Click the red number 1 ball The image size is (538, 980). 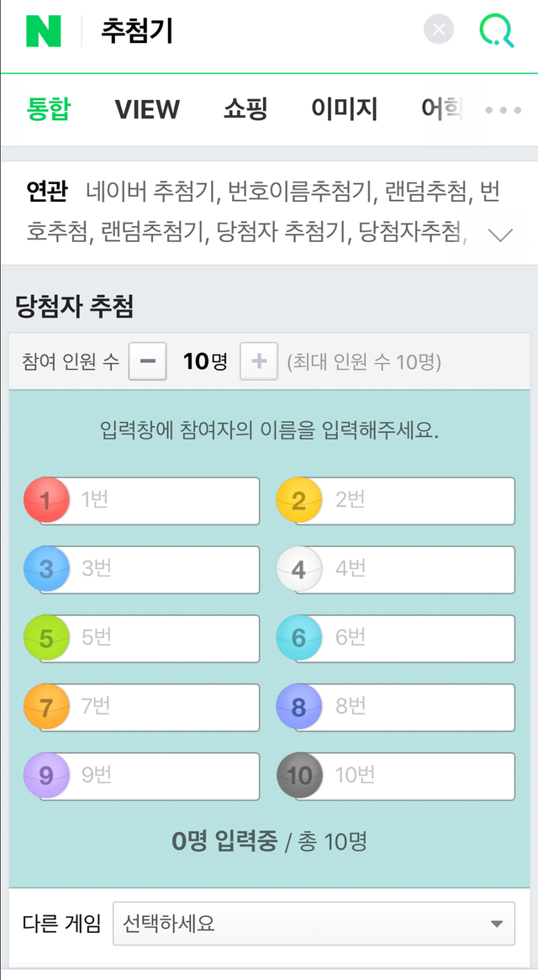(x=45, y=501)
